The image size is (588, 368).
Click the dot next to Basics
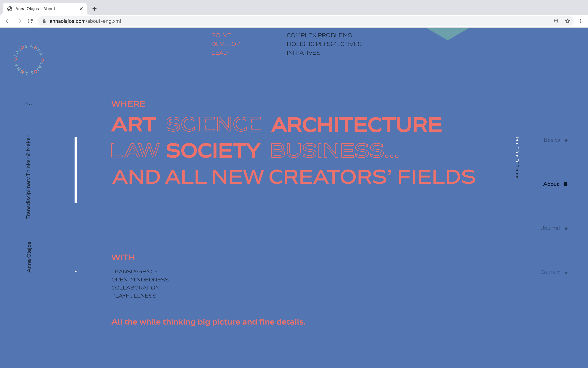pyautogui.click(x=566, y=140)
